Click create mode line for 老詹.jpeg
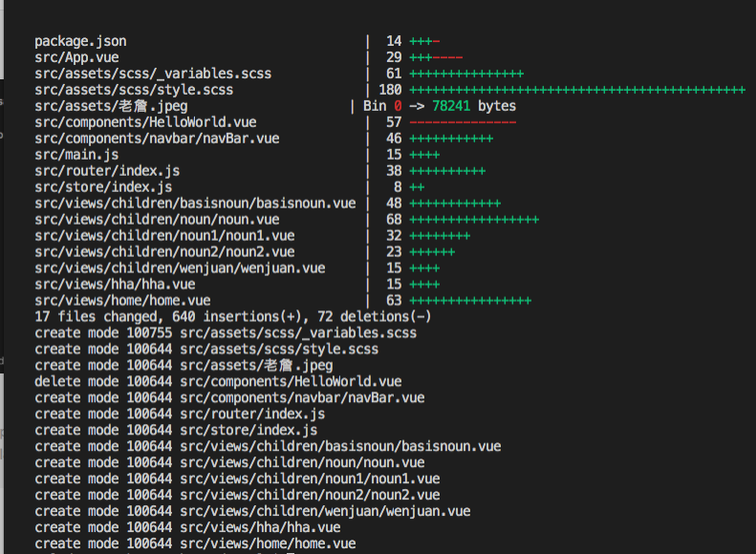Viewport: 756px width, 554px height. click(184, 366)
